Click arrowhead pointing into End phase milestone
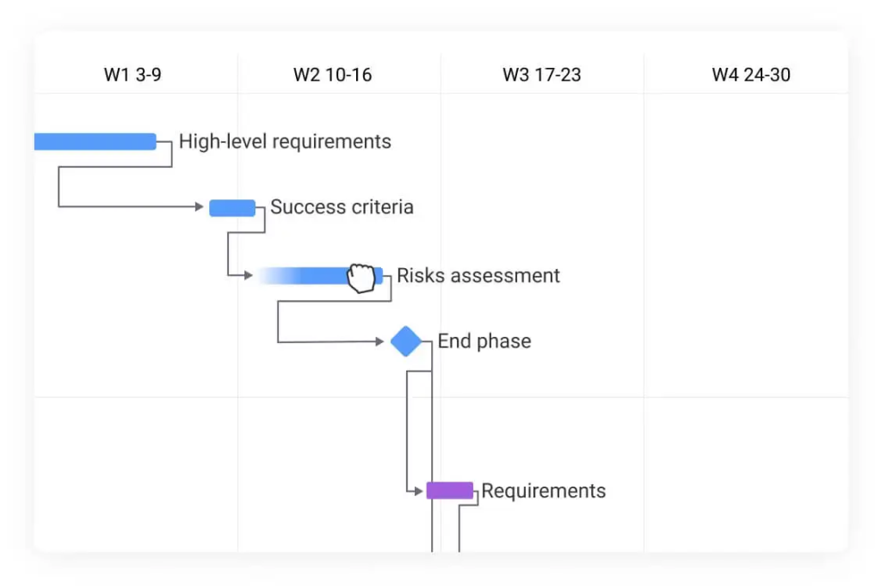Image resolution: width=881 pixels, height=588 pixels. [379, 342]
